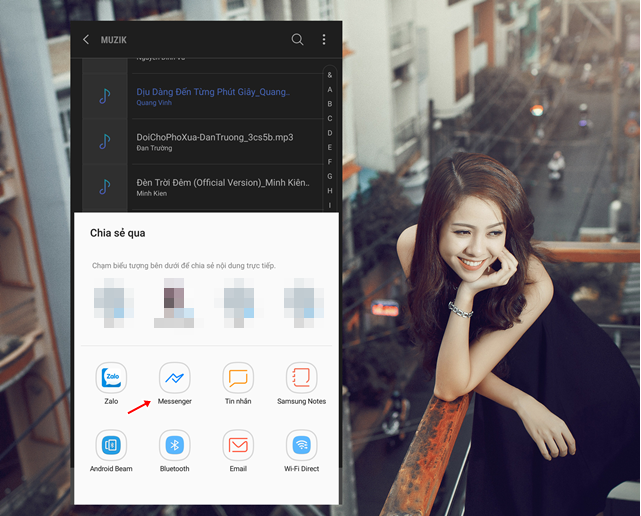
Task: Share via the Messenger icon
Action: (x=175, y=377)
